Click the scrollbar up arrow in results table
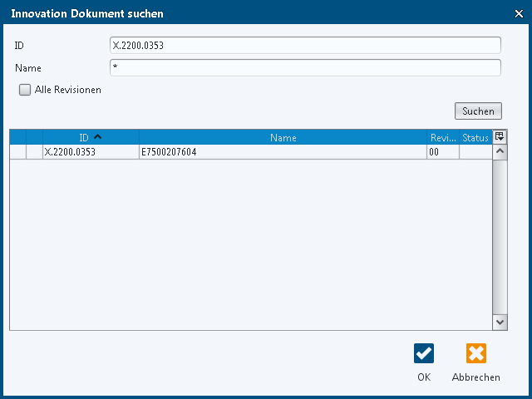Screen dimensions: 532x399 click(500, 152)
